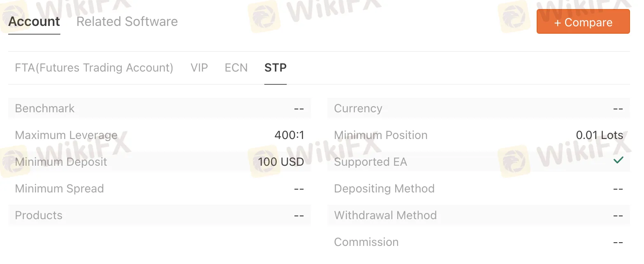644x264 pixels.
Task: Click the 100 USD Minimum Deposit value
Action: 281,162
